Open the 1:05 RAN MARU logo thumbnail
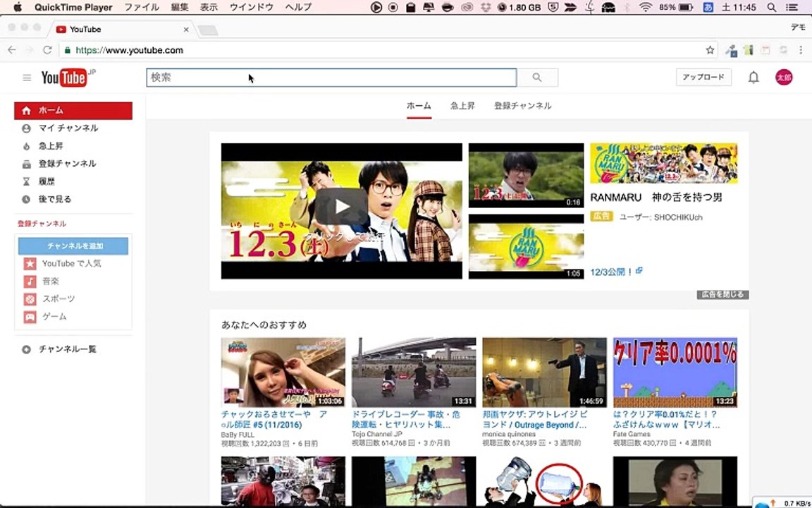812x508 pixels. [x=526, y=247]
